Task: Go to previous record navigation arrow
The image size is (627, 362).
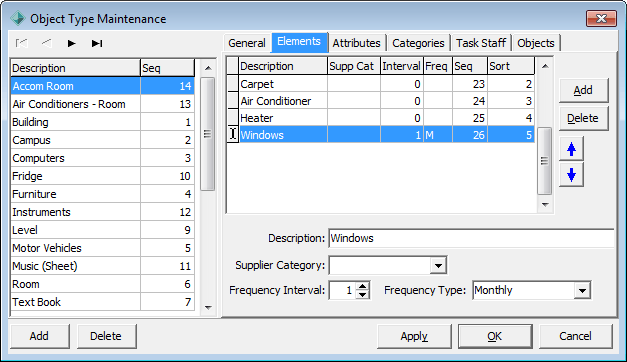Action: 47,43
